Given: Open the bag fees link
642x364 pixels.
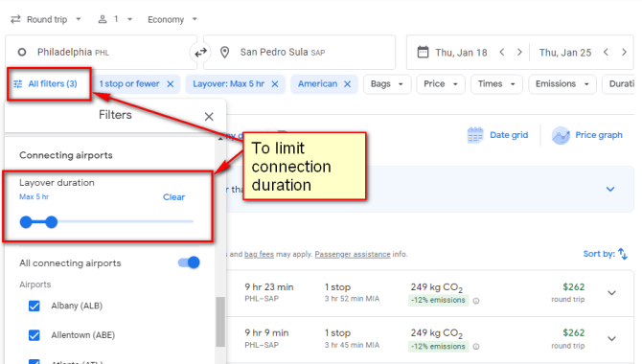Looking at the screenshot, I should [259, 254].
